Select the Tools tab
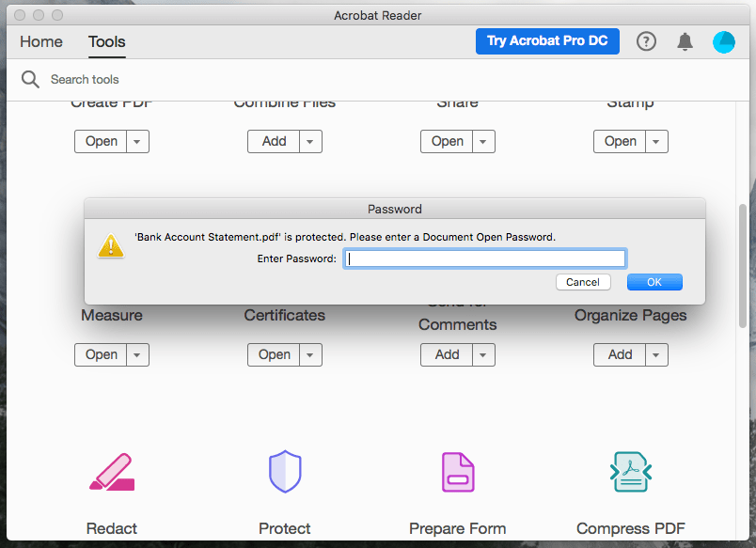 (x=106, y=42)
